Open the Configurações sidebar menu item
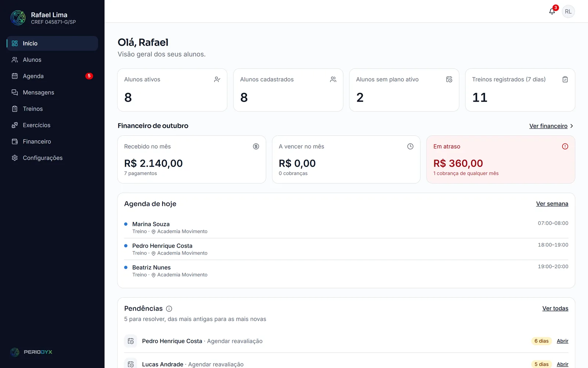The height and width of the screenshot is (368, 588). (52, 158)
